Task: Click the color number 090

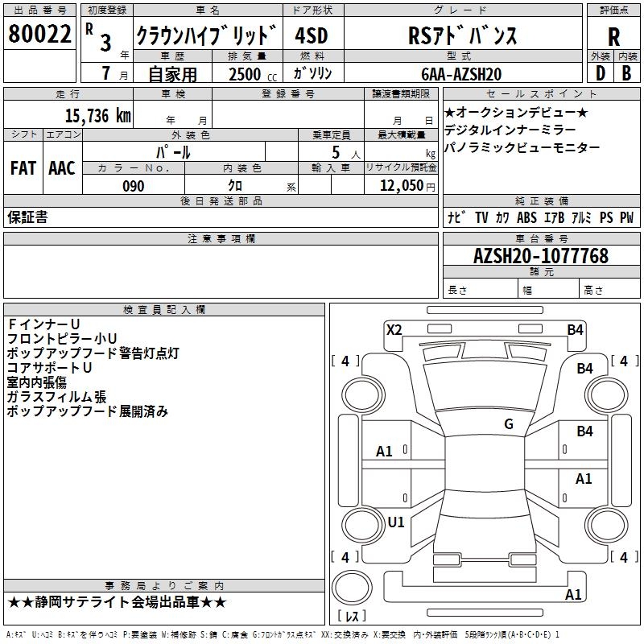Action: pyautogui.click(x=134, y=186)
